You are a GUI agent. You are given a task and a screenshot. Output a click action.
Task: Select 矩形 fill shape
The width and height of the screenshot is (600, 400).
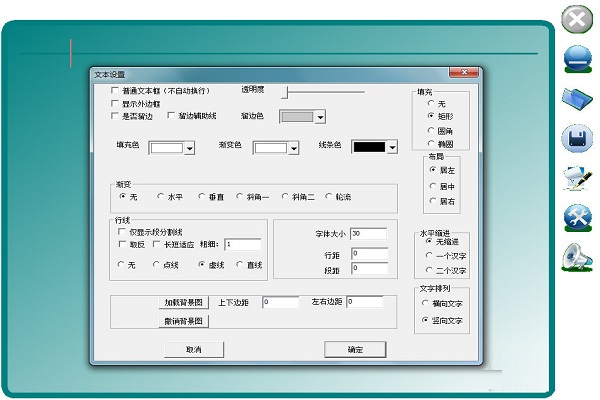(x=431, y=115)
